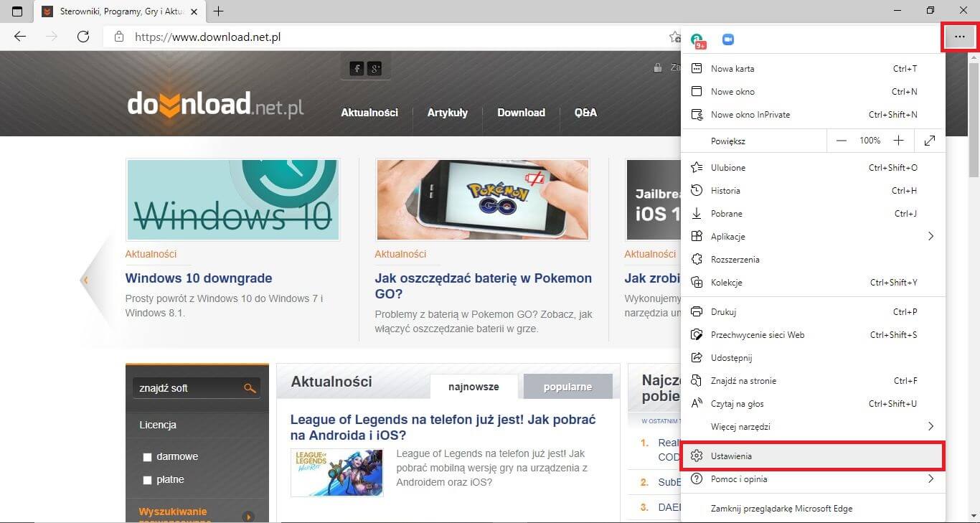Select the Sterowniki, Programy, Gry browser tab
The width and height of the screenshot is (980, 523).
[120, 11]
